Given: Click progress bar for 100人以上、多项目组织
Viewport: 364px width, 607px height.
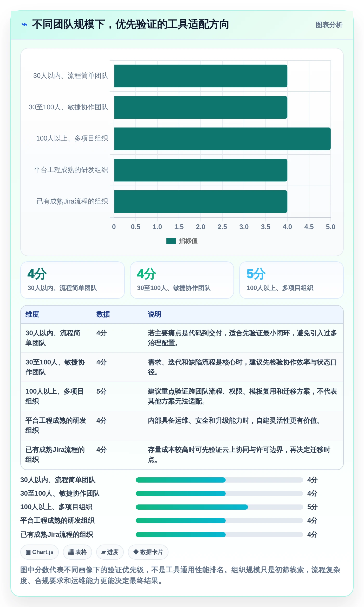Looking at the screenshot, I should pos(219,507).
